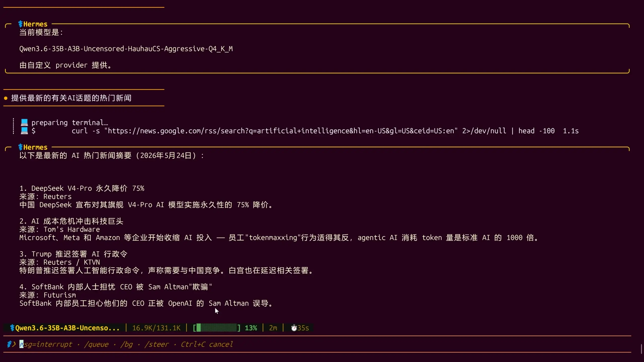Click the "/bg" hint in the input line
644x362 pixels.
click(x=127, y=344)
